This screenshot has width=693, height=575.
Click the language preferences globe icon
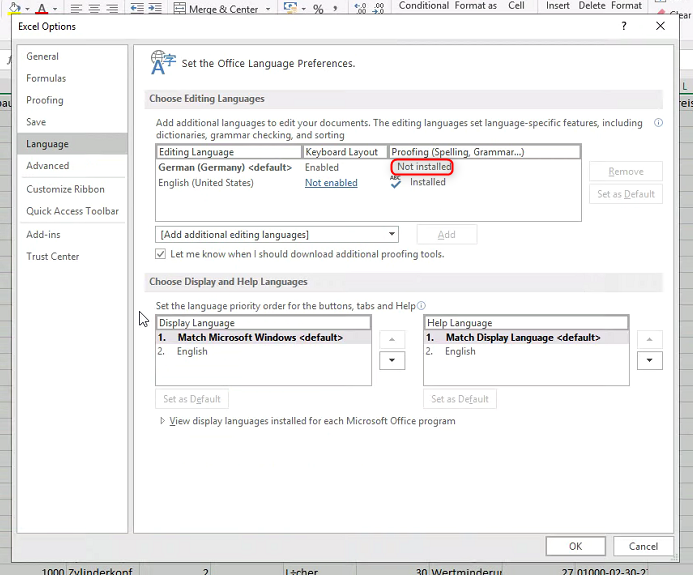coord(163,62)
